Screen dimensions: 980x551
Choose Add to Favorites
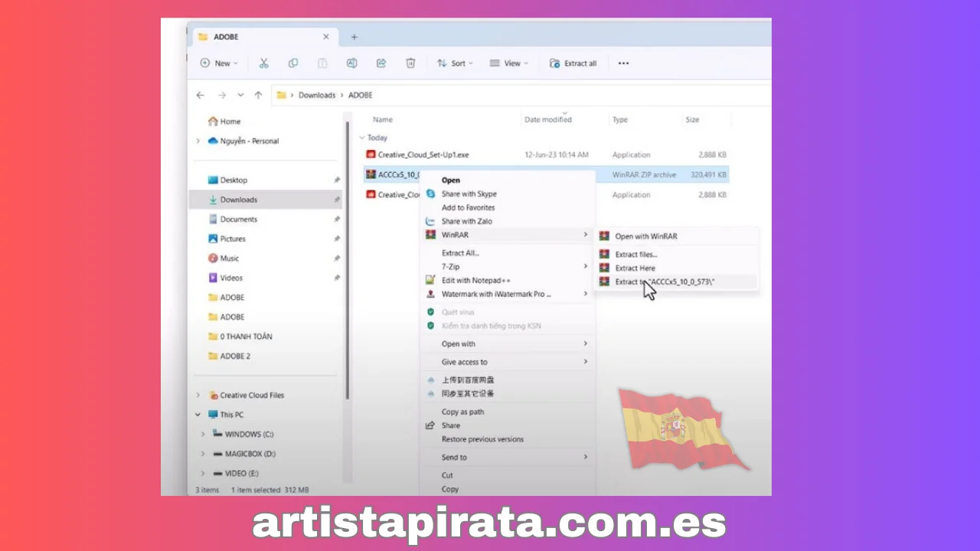pos(468,207)
